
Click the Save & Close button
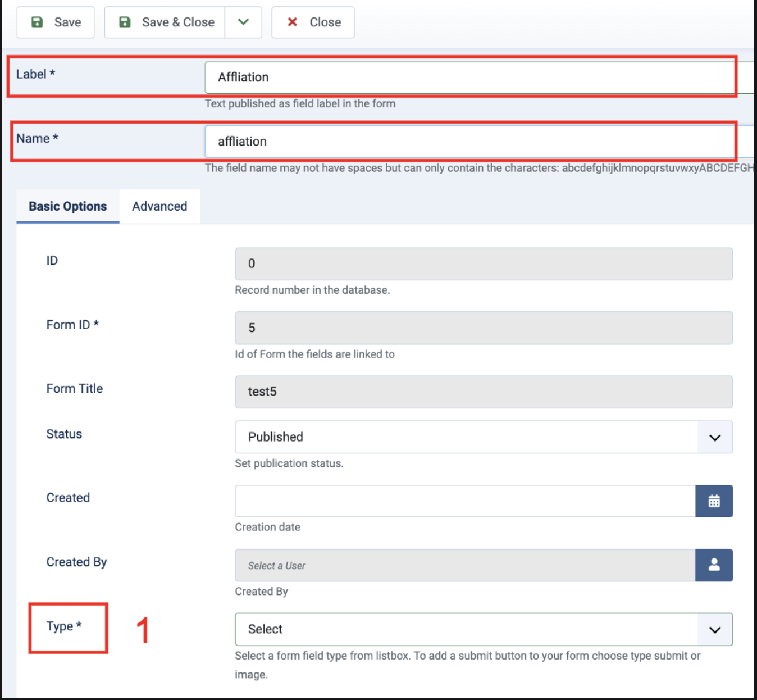pos(165,22)
